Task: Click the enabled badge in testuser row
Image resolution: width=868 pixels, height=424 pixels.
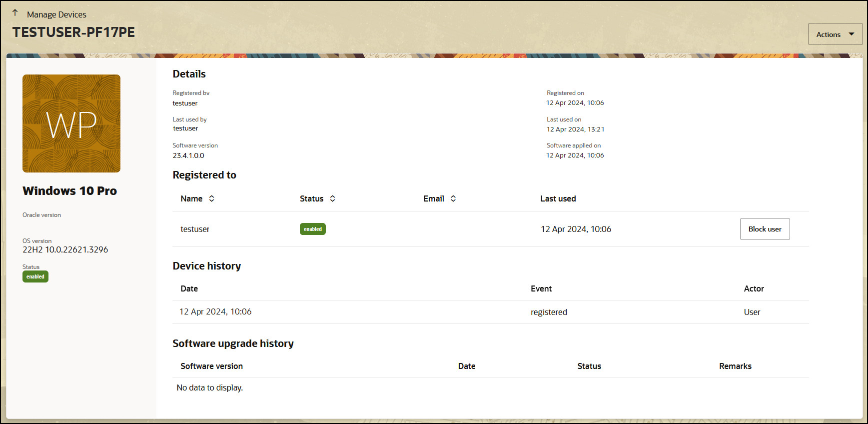Action: pyautogui.click(x=313, y=229)
